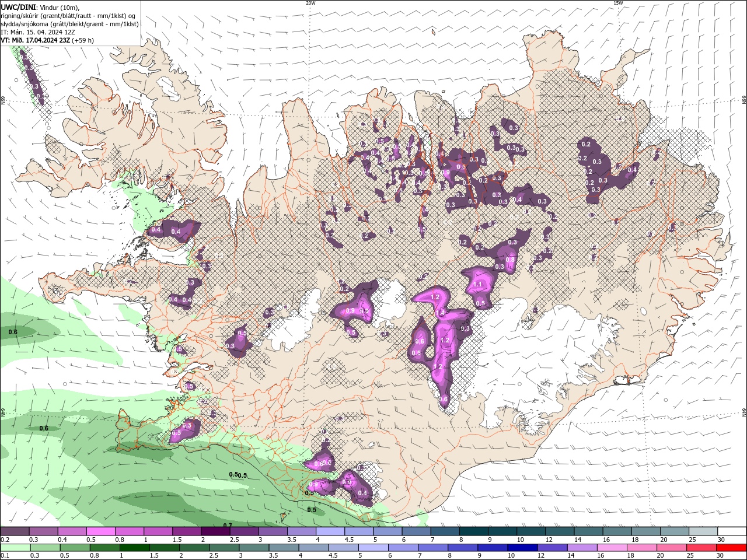Click the '0.7' rain value above the legend
The image size is (747, 560).
coord(228,525)
